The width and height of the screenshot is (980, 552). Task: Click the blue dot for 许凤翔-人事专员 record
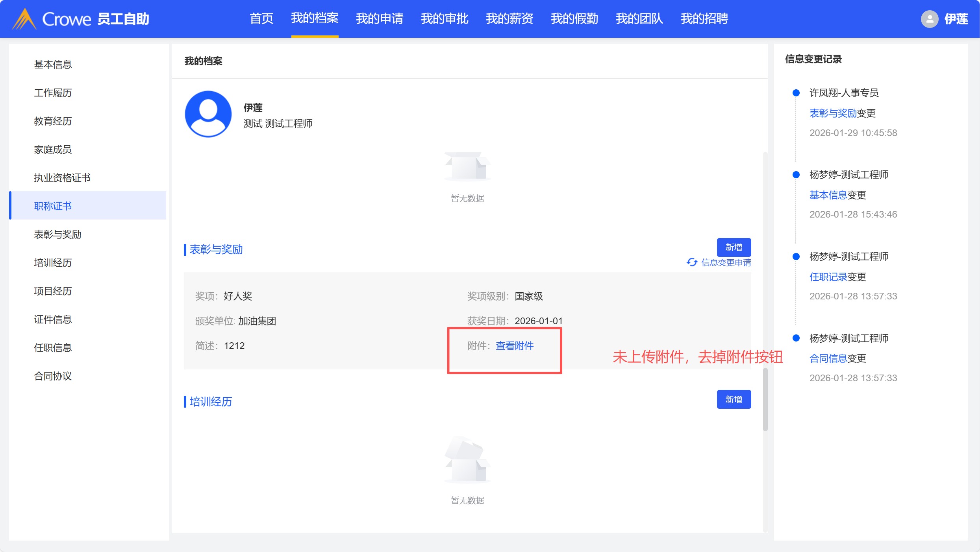point(796,93)
